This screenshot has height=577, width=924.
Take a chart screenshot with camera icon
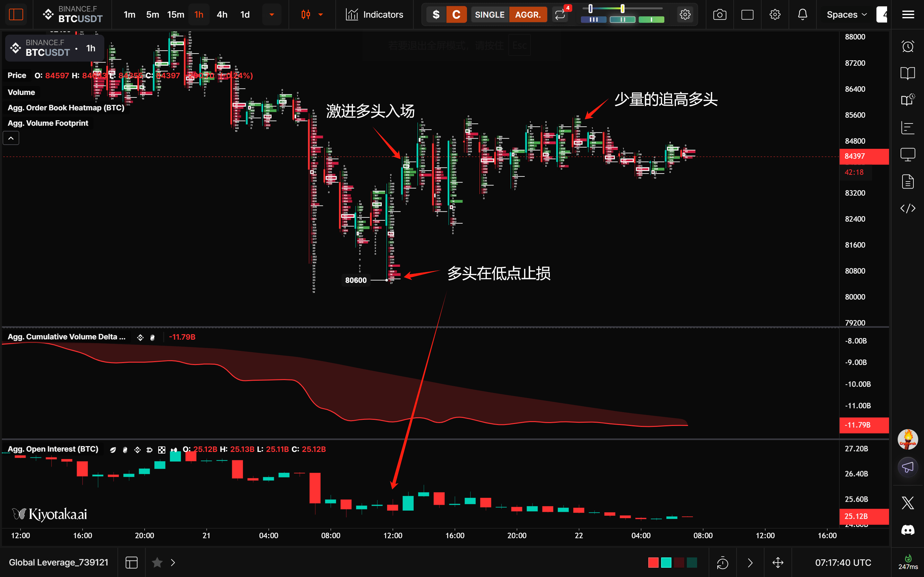click(x=719, y=15)
